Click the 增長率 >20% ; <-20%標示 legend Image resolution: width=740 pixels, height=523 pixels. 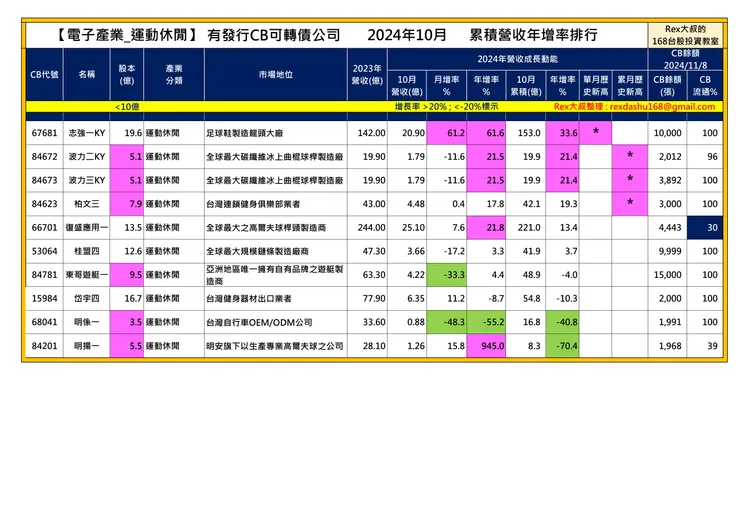coord(446,107)
